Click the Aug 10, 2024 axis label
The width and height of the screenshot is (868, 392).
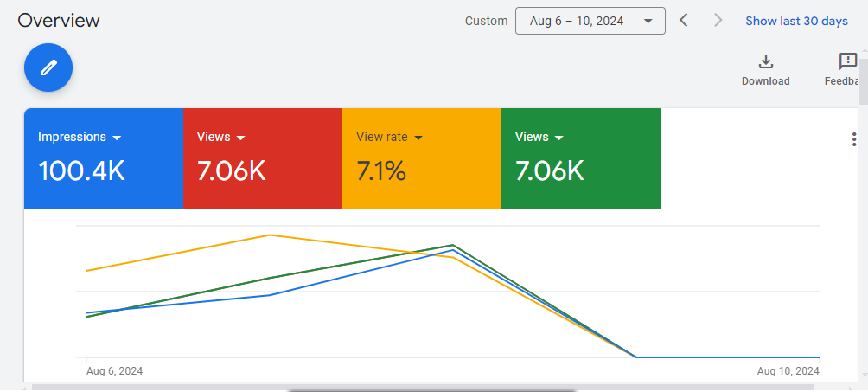788,371
